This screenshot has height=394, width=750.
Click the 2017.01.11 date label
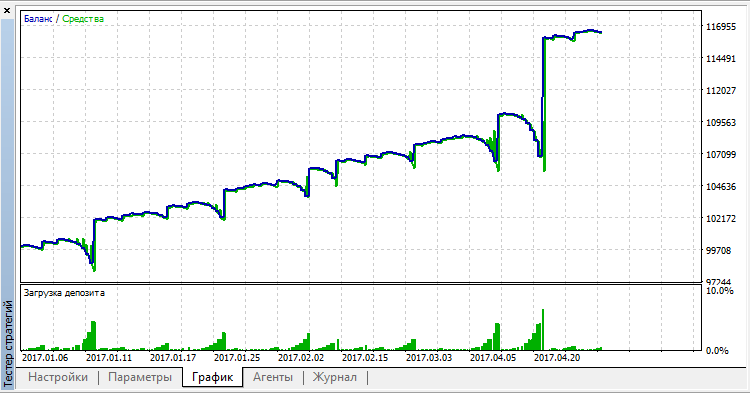(109, 358)
